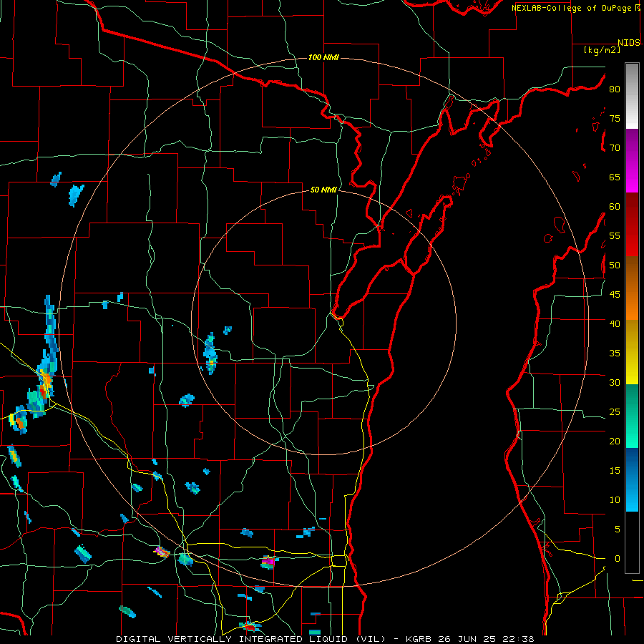
Task: Click the 30 value on the VIL scale
Action: coord(615,383)
